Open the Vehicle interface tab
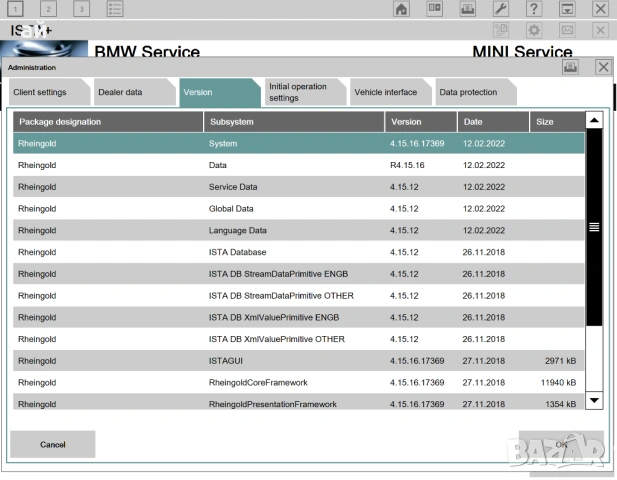This screenshot has width=617, height=480. point(390,92)
